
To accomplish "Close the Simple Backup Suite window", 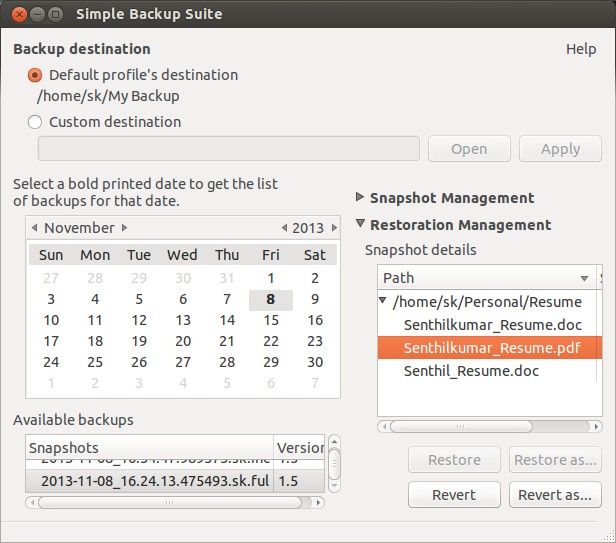I will 19,15.
